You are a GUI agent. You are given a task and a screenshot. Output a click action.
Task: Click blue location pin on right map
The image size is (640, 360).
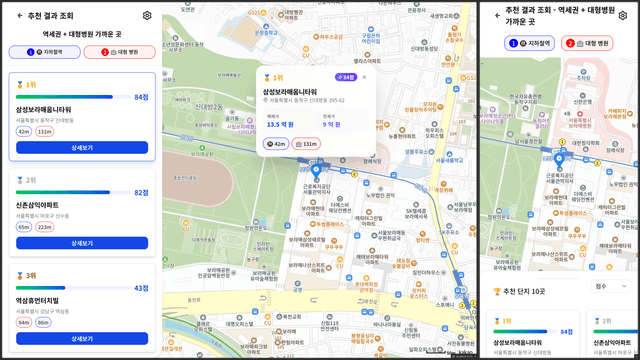(559, 161)
